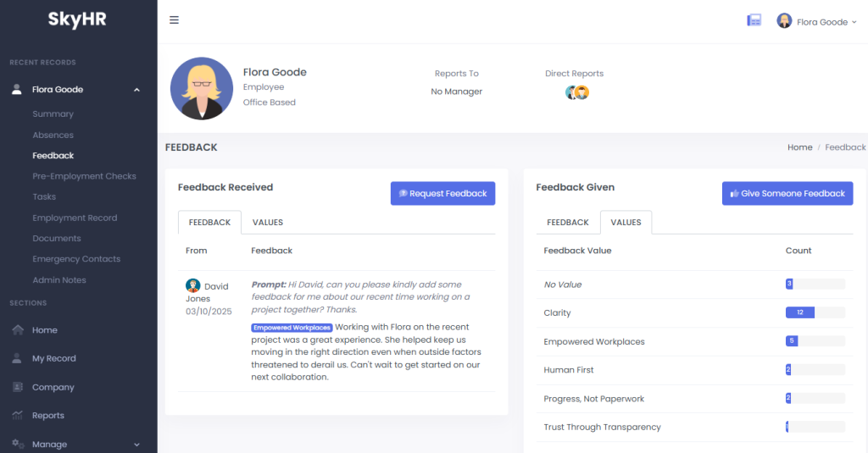Open the news icon in top bar
The image size is (868, 453).
pyautogui.click(x=754, y=21)
